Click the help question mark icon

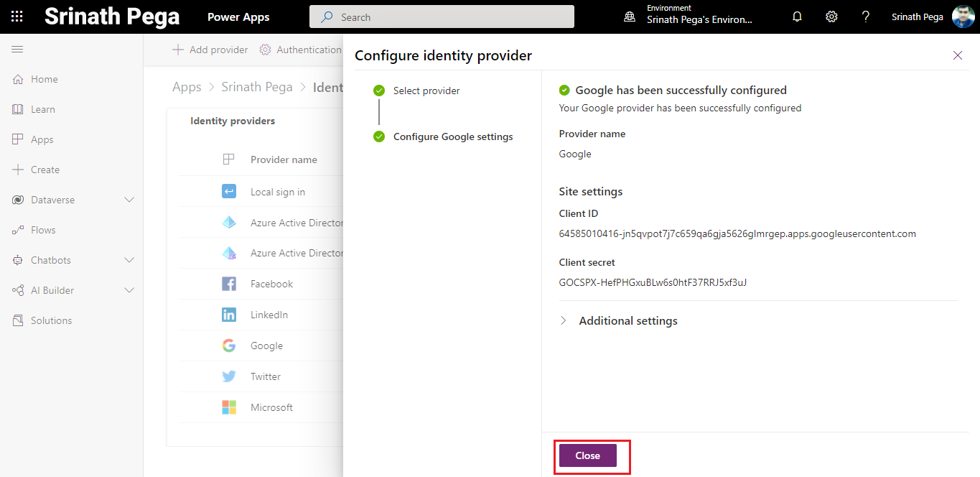[x=866, y=17]
